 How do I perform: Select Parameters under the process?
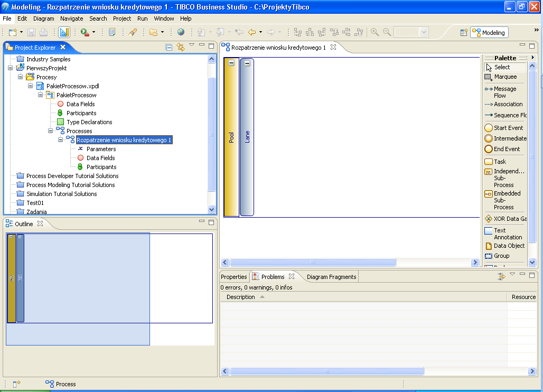point(101,149)
